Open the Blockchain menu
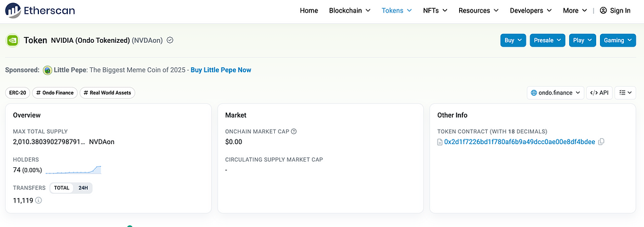This screenshot has height=227, width=644. click(350, 11)
